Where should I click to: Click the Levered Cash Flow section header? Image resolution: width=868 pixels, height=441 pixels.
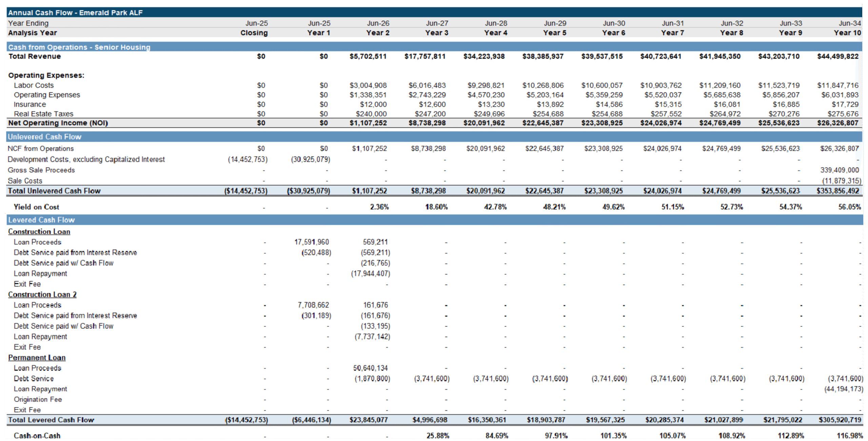pos(41,220)
